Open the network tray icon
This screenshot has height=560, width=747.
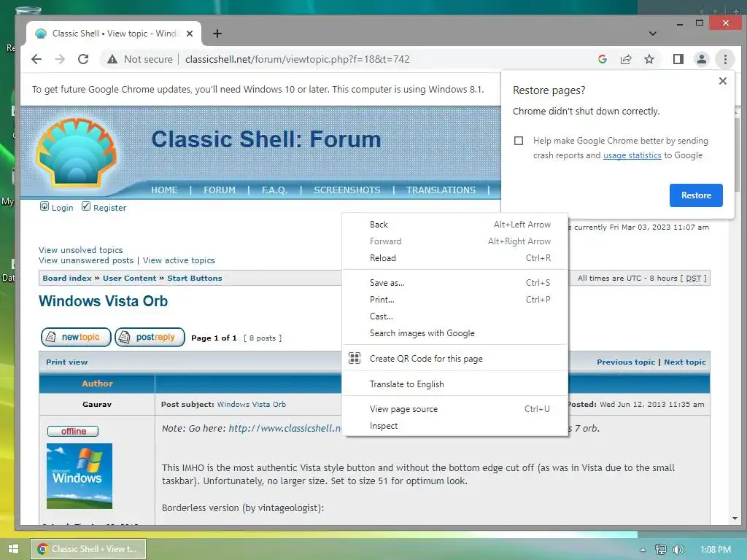click(x=660, y=550)
